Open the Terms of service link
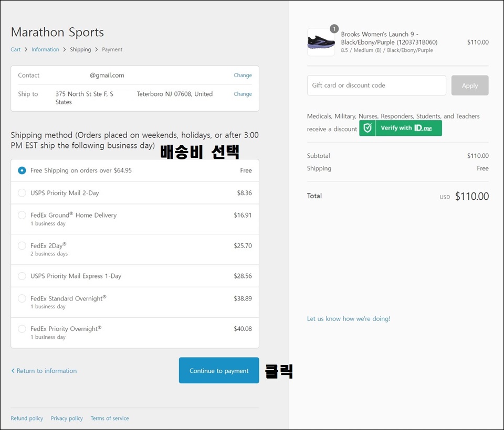 coord(110,418)
